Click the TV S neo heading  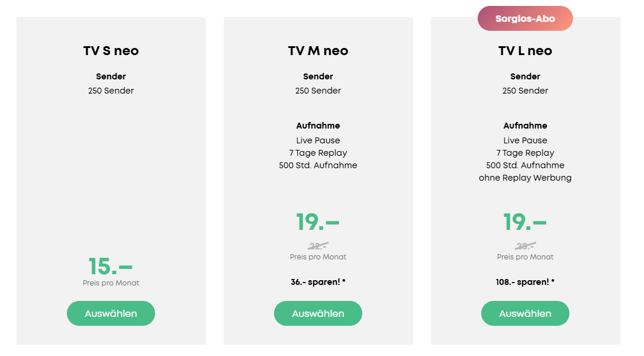[111, 51]
